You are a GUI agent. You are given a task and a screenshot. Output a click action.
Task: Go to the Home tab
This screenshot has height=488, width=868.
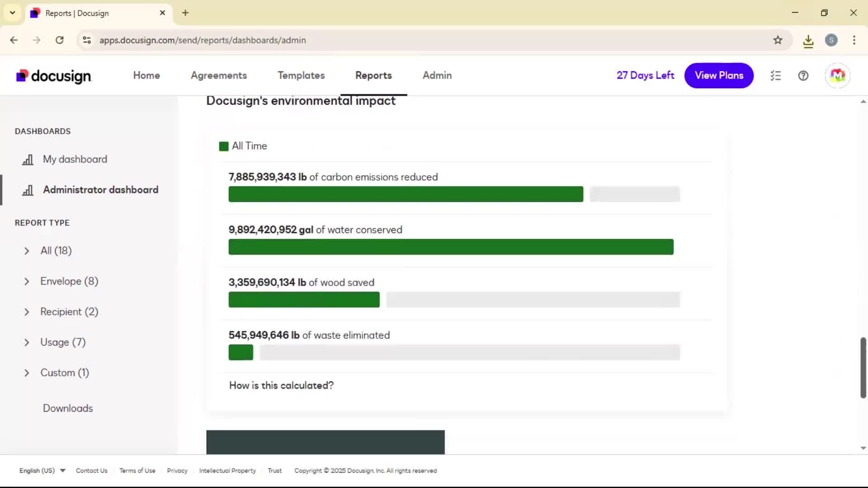pyautogui.click(x=146, y=75)
